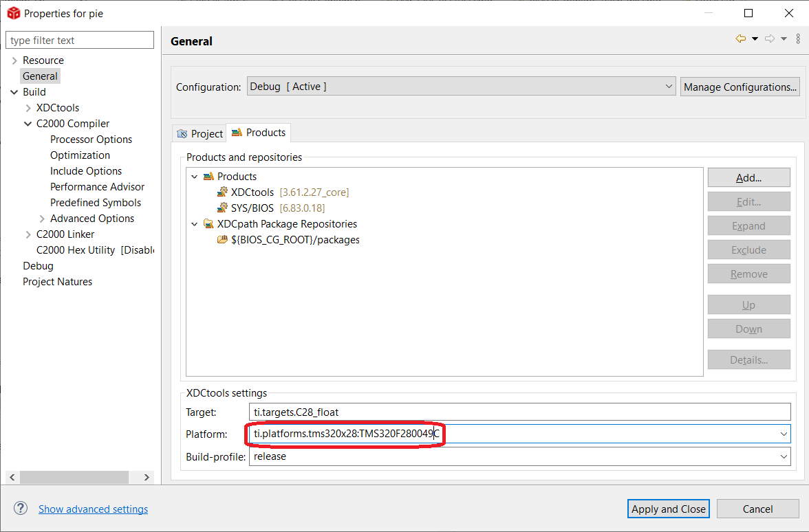Click the XDCtools product icon
This screenshot has width=809, height=532.
[222, 192]
